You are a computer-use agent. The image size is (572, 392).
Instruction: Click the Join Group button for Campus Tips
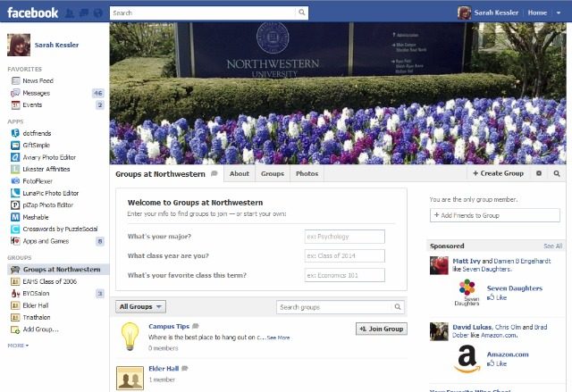(381, 329)
